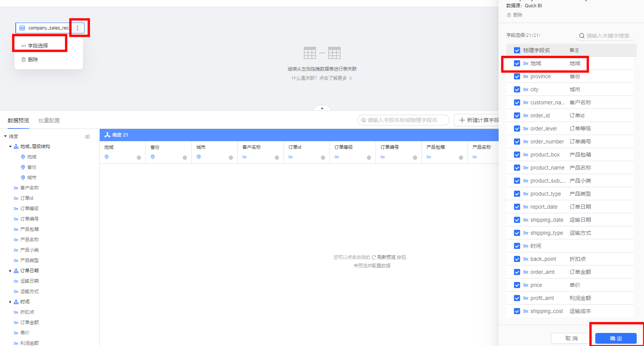
Task: Uncheck the province field checkbox
Action: [x=517, y=77]
